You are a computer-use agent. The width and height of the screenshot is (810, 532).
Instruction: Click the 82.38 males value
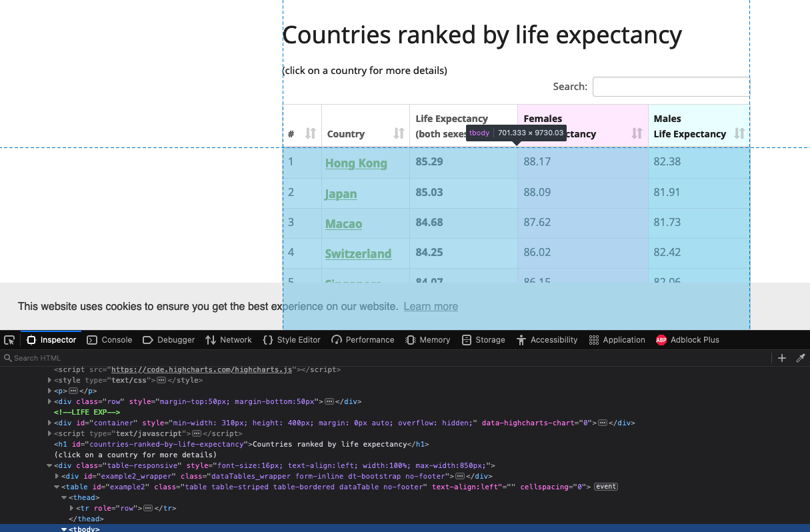pyautogui.click(x=667, y=161)
